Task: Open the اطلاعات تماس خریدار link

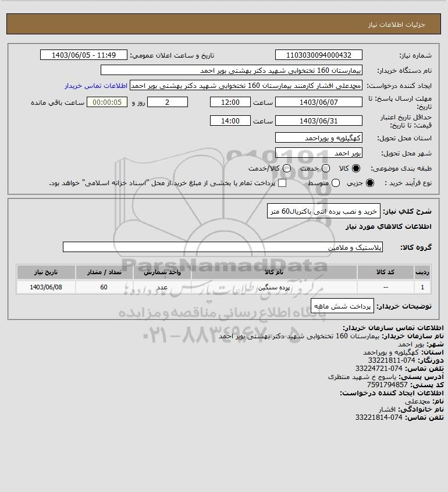Action: (x=96, y=86)
